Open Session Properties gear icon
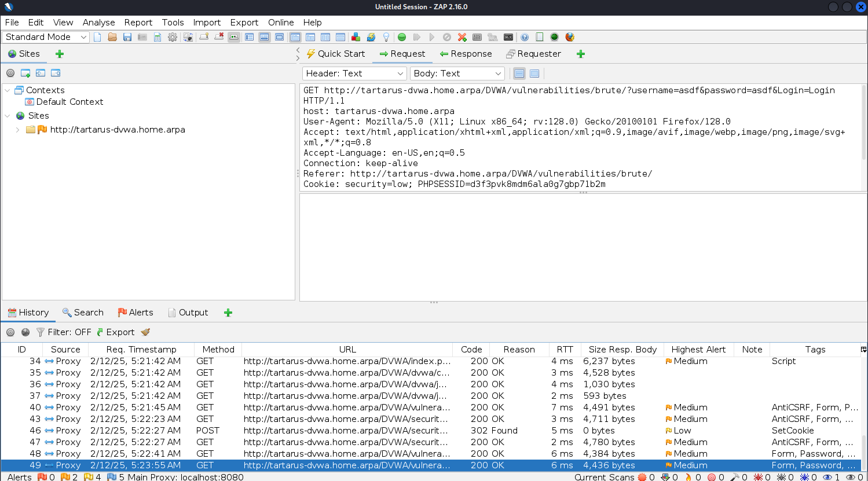 point(173,37)
